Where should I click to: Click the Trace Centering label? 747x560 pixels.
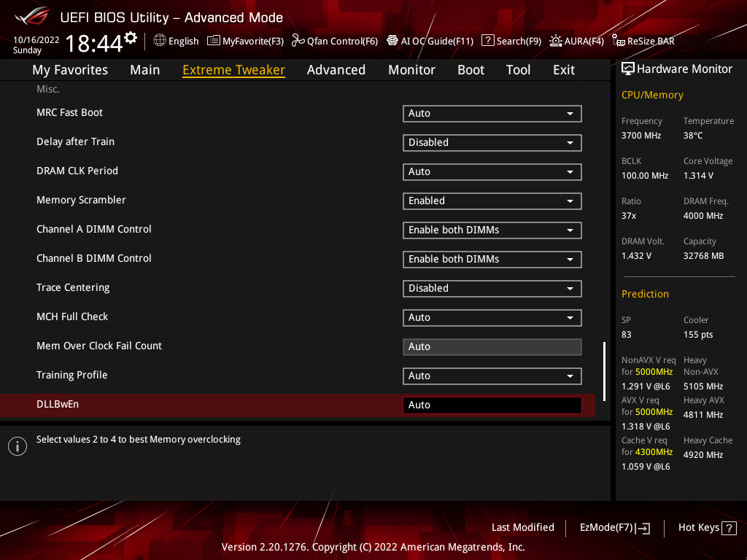tap(73, 287)
